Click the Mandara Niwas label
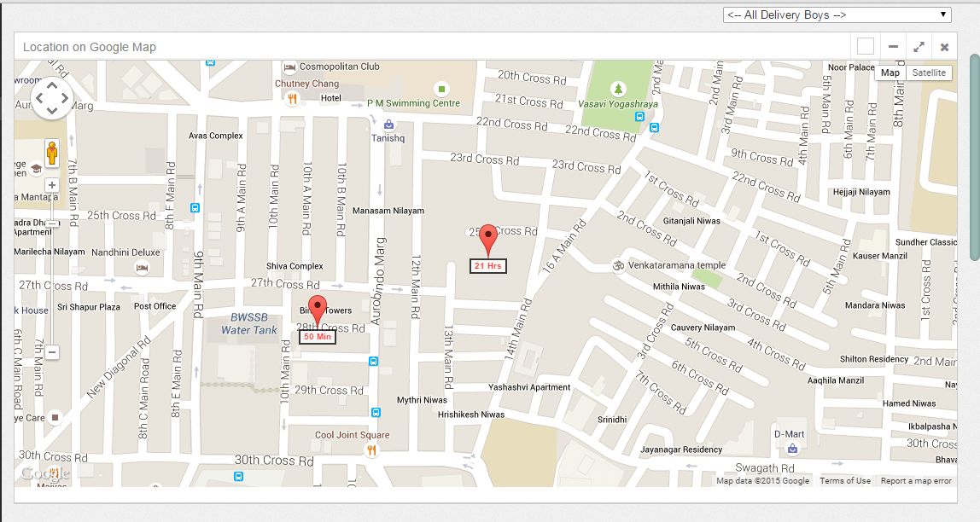The height and width of the screenshot is (522, 980). pos(875,305)
